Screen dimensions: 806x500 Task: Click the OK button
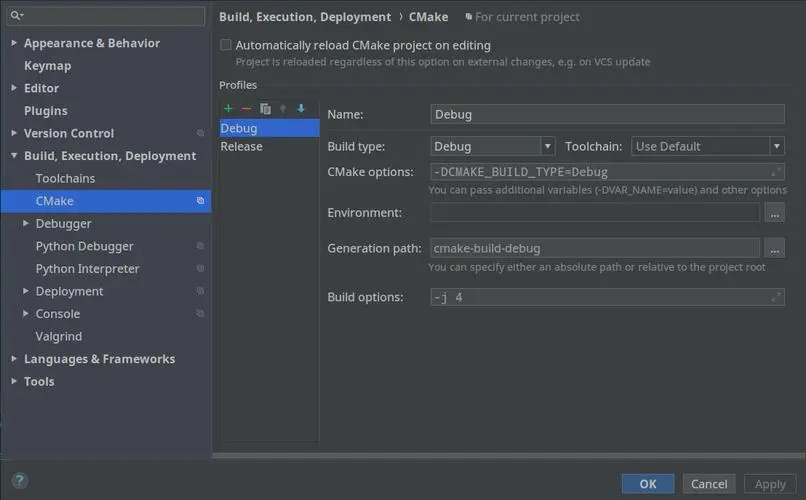[648, 484]
